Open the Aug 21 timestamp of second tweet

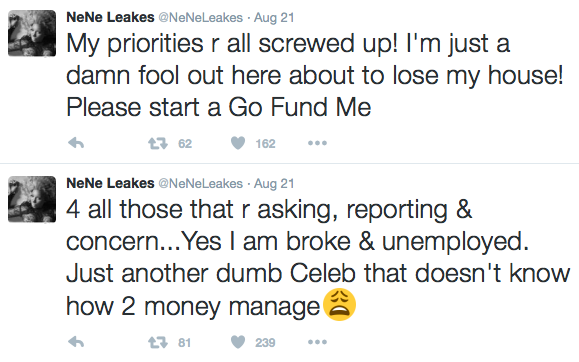point(274,184)
